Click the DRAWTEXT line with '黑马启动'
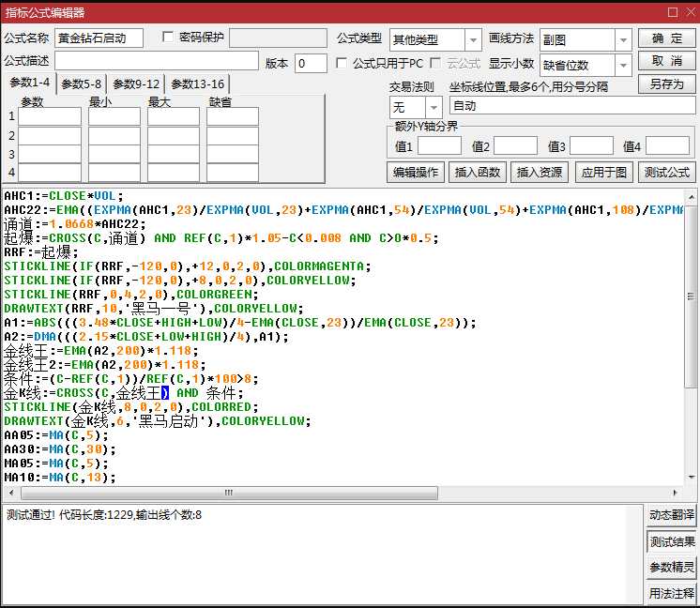The width and height of the screenshot is (700, 608). 157,421
